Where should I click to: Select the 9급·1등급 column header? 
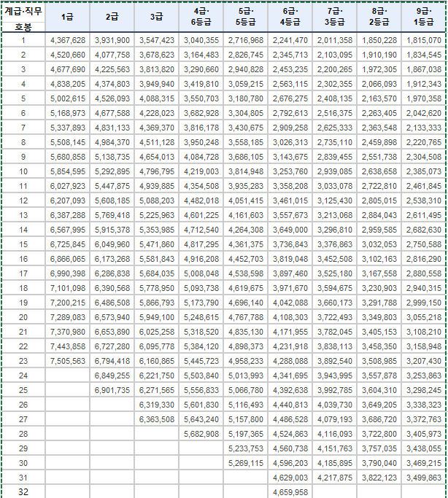(x=423, y=17)
